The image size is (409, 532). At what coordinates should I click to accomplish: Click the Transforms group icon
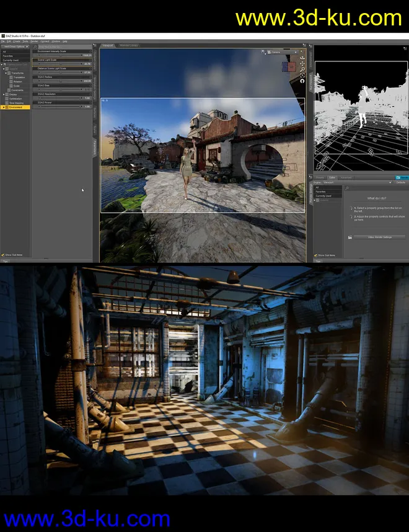click(9, 73)
